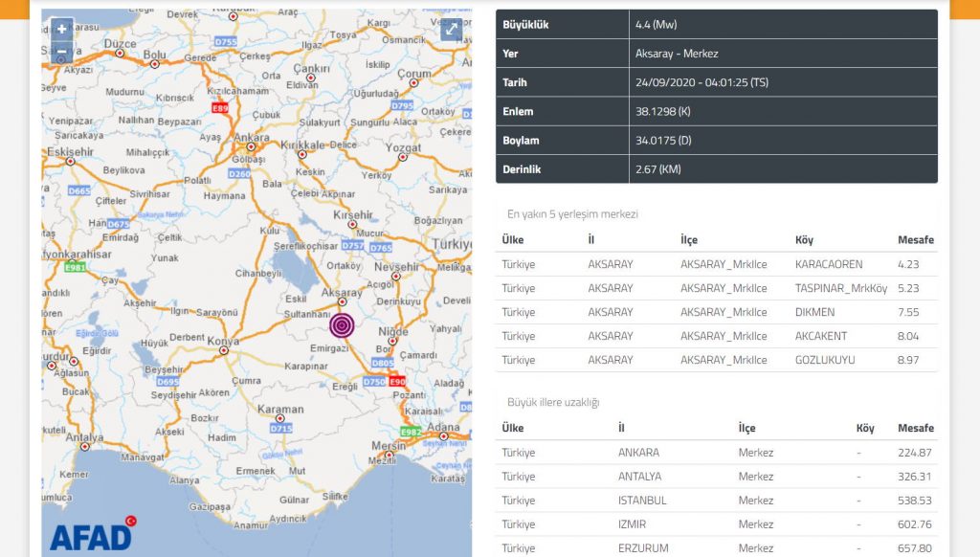Click the Karaman city marker on map

coord(280,419)
